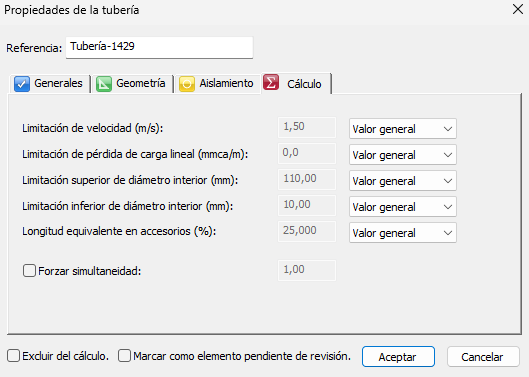This screenshot has width=529, height=377.
Task: Click the green Geometría triangle icon
Action: (x=104, y=83)
